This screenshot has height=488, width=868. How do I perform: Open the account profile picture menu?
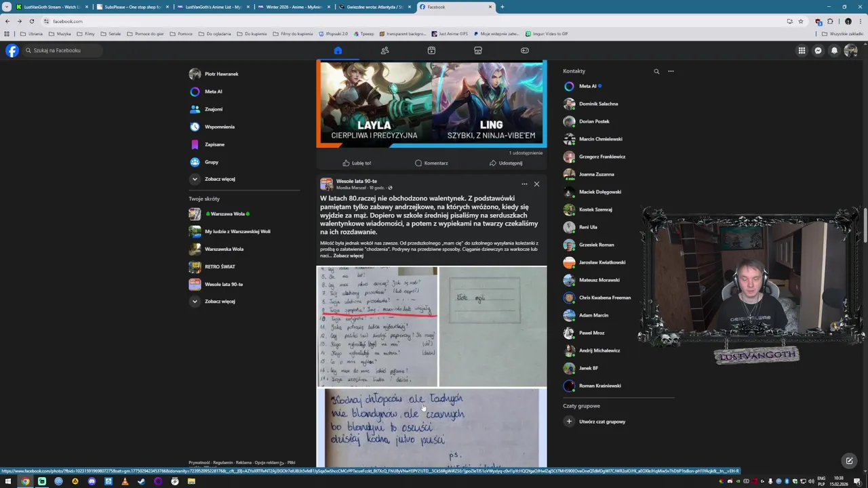[x=850, y=50]
